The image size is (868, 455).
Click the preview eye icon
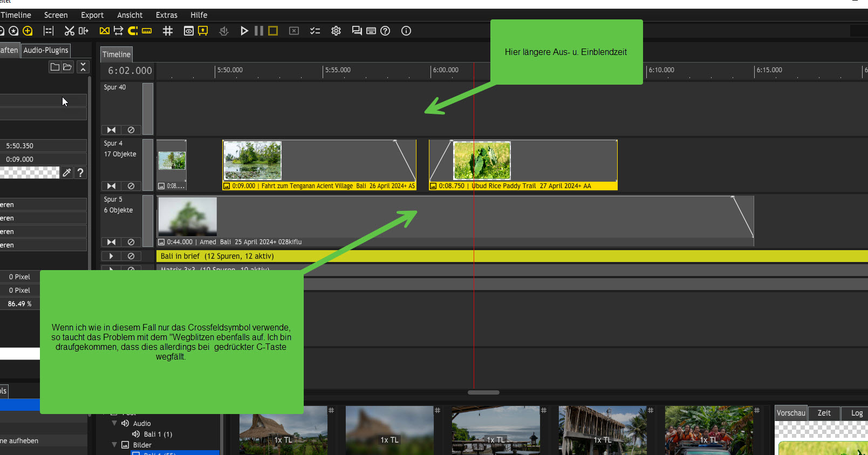(189, 31)
